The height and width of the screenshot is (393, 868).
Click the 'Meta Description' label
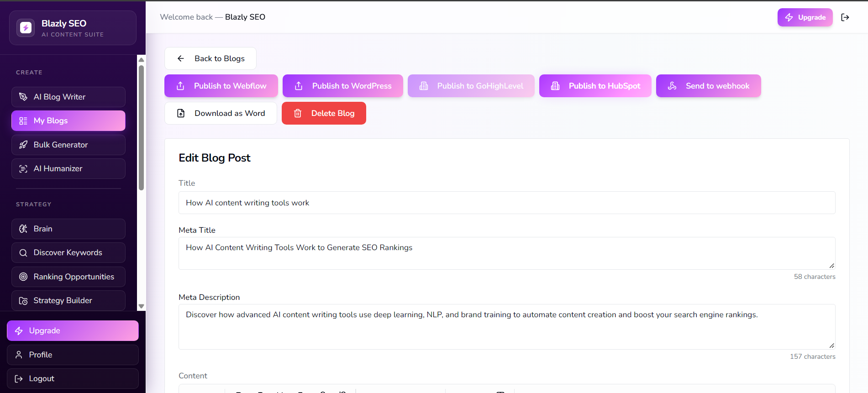click(209, 297)
